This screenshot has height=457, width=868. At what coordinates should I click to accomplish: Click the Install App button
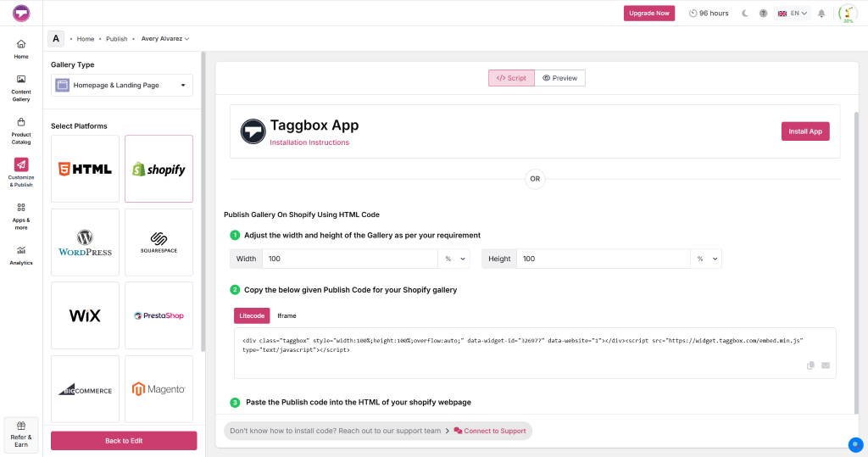(x=805, y=131)
